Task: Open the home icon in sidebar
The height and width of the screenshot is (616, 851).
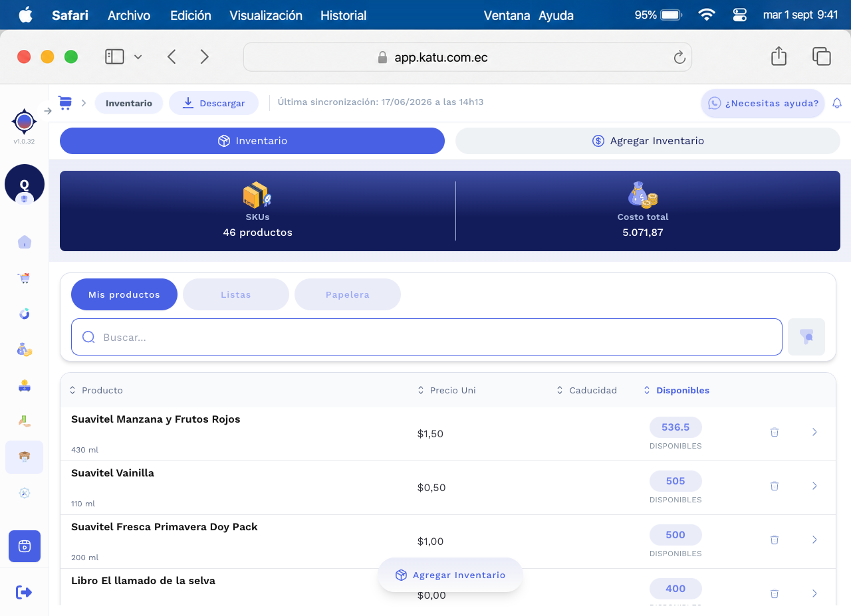Action: point(25,242)
